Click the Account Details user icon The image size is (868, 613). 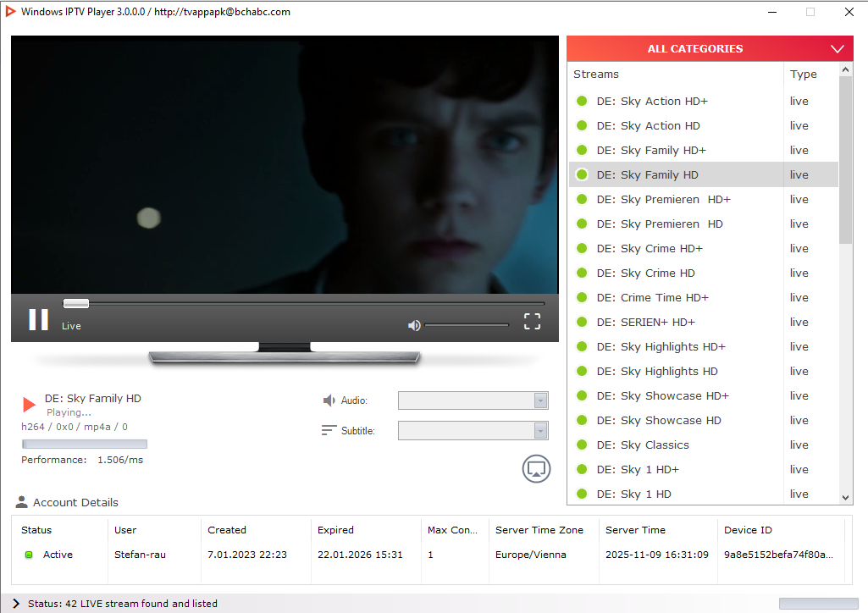pyautogui.click(x=22, y=502)
